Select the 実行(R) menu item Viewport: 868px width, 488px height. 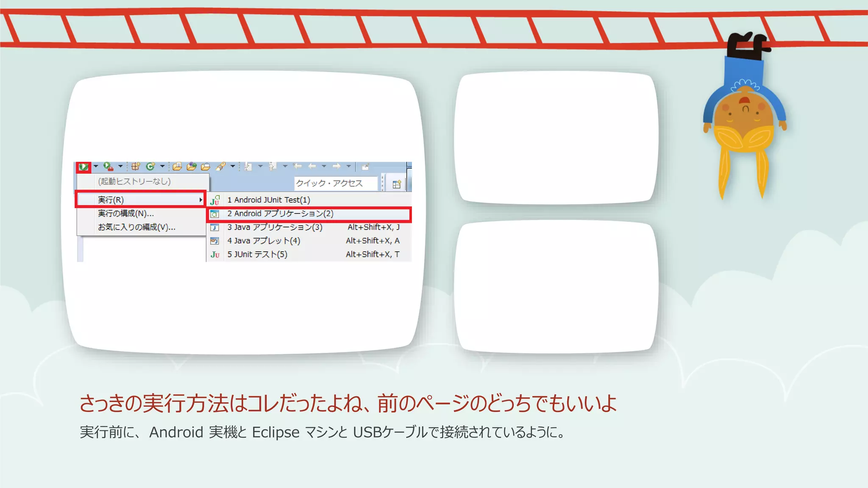(141, 200)
